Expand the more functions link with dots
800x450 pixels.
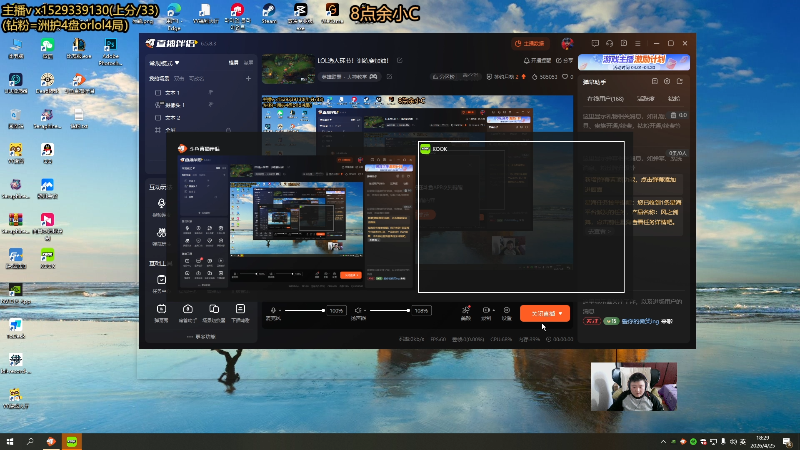(201, 337)
